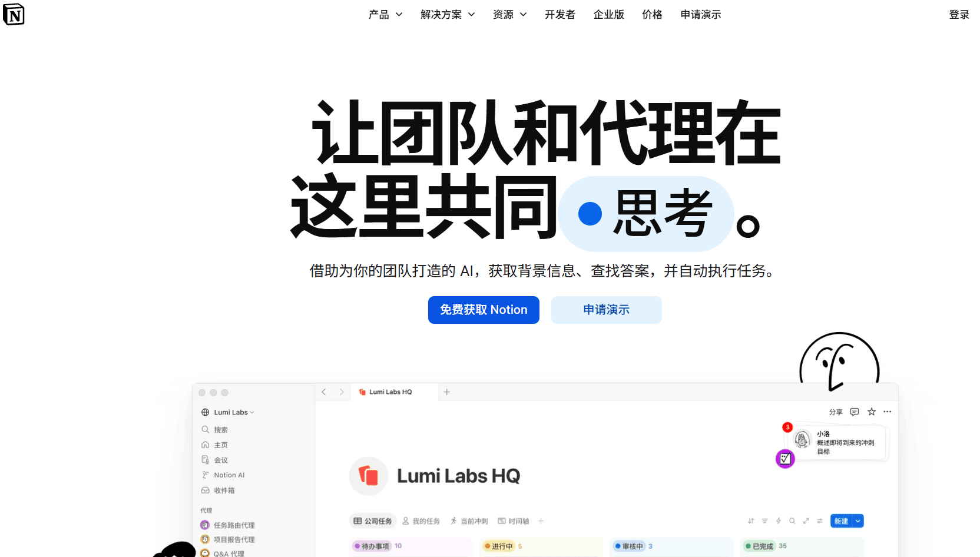This screenshot has height=557, width=980.
Task: Expand the 资源 menu
Action: [510, 15]
